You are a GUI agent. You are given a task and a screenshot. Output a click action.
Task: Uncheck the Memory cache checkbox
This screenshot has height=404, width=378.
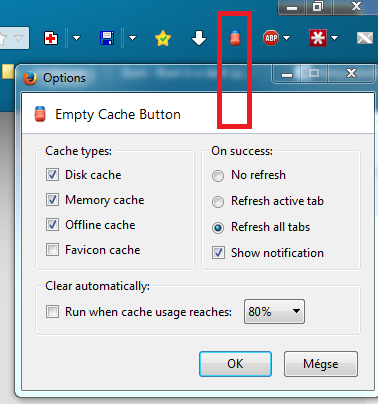click(52, 199)
